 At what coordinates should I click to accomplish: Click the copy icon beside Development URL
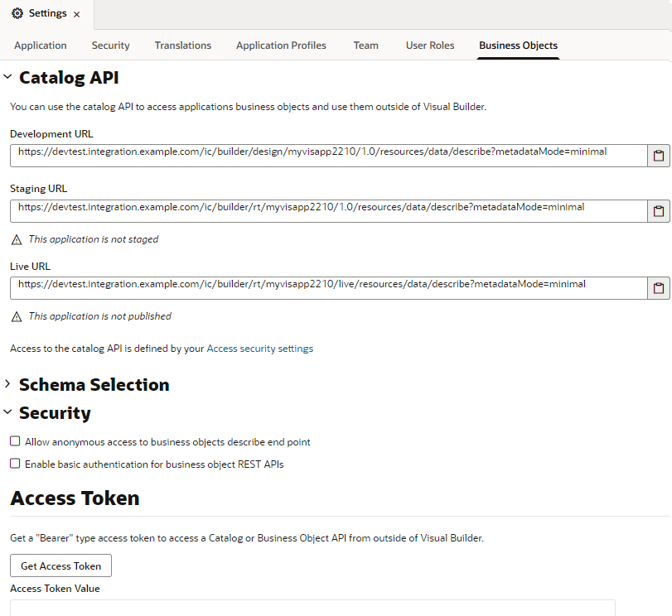[x=659, y=155]
